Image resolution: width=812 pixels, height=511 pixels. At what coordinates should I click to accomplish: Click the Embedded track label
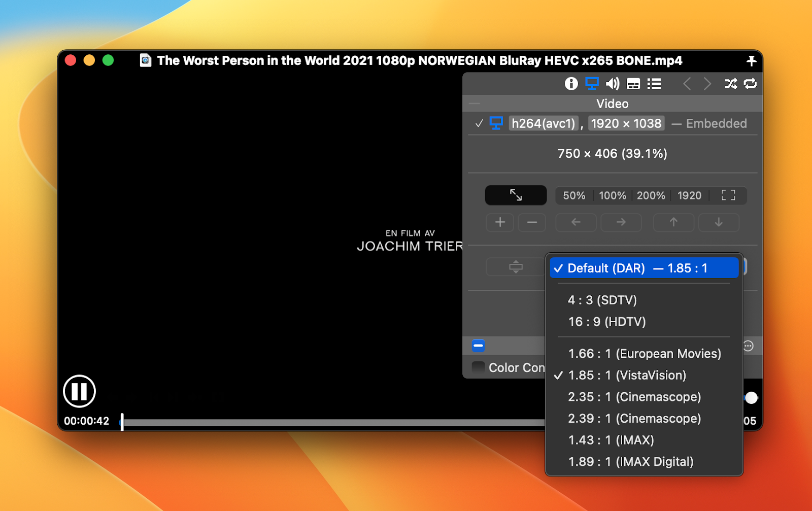coord(716,123)
